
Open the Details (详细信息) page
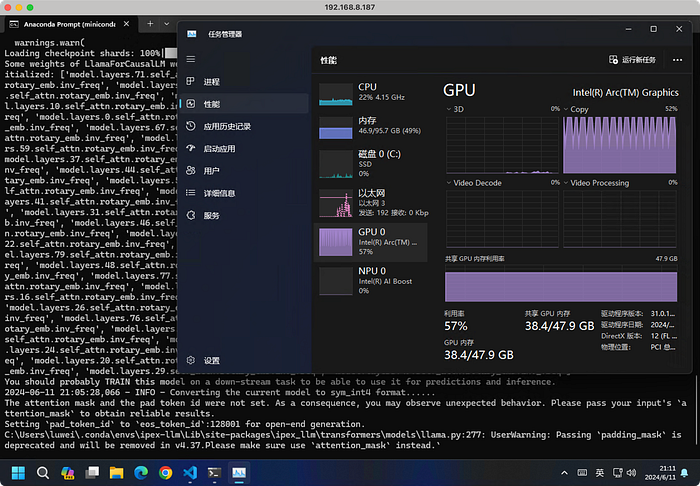click(245, 193)
